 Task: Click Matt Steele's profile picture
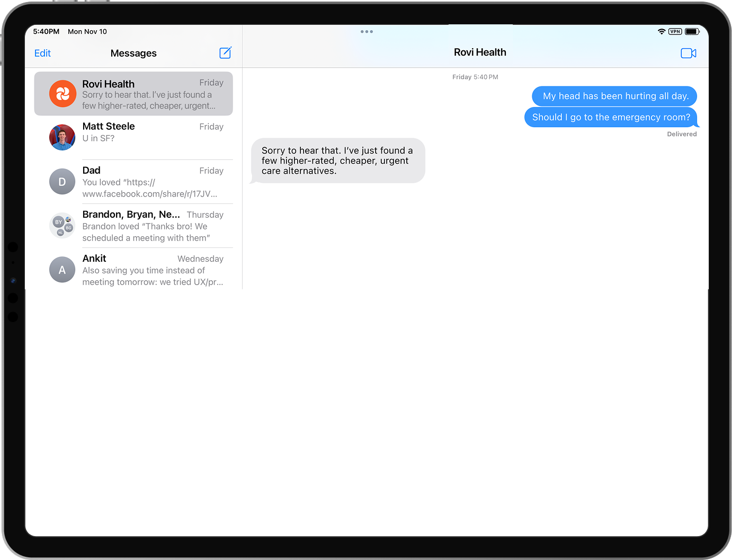pos(62,137)
